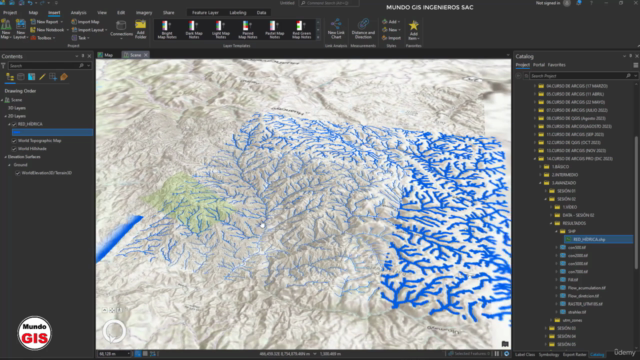This screenshot has height=360, width=640.
Task: Click the Task button
Action: point(80,38)
